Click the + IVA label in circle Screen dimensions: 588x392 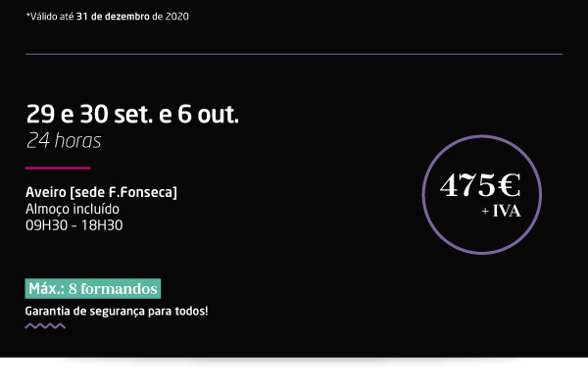tap(501, 211)
